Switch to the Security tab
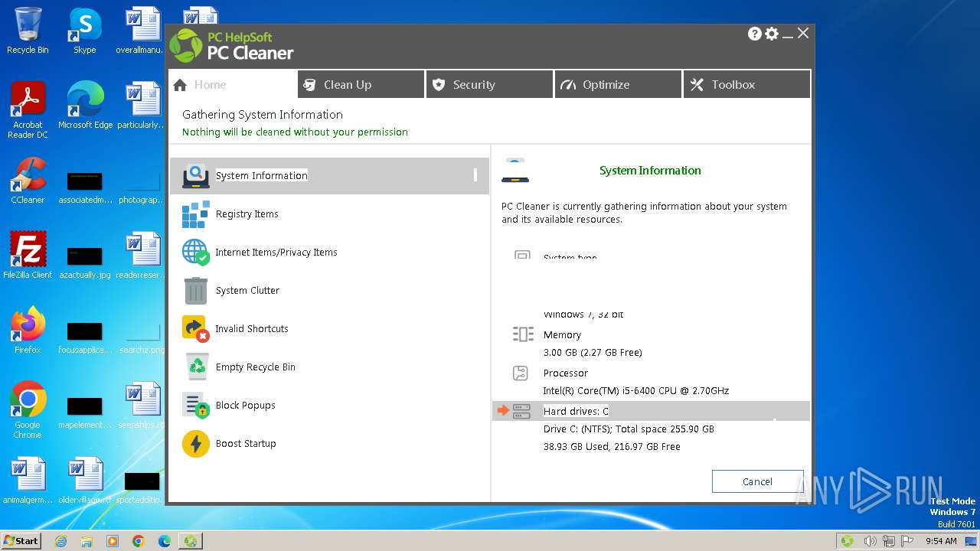Screen dimensions: 980x551 489,84
